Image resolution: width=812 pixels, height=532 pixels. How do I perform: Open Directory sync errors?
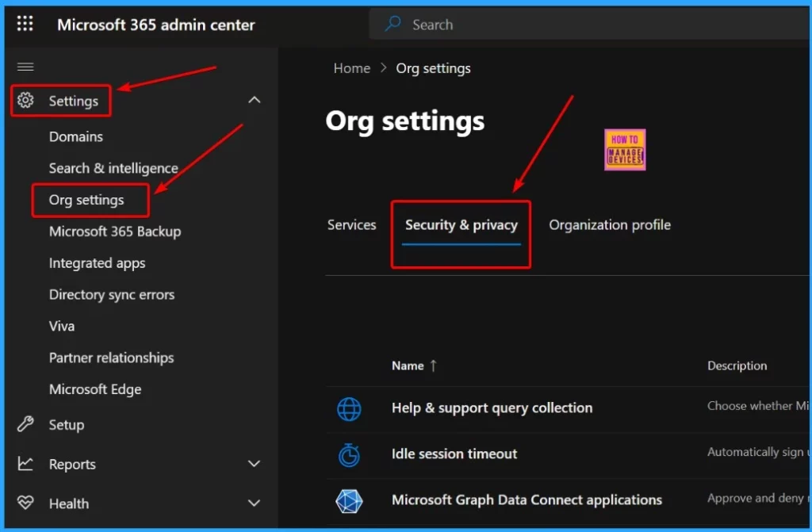[x=112, y=295]
